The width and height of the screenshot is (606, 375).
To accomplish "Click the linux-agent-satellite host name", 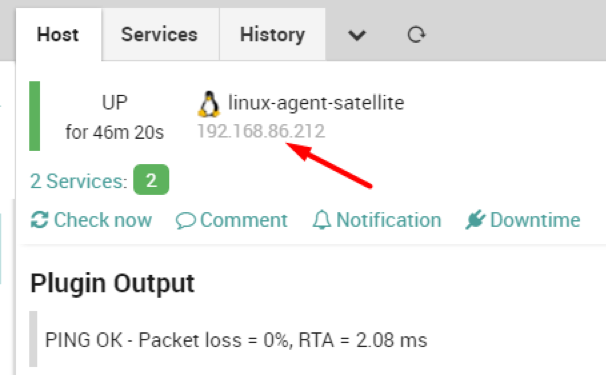I will click(316, 103).
